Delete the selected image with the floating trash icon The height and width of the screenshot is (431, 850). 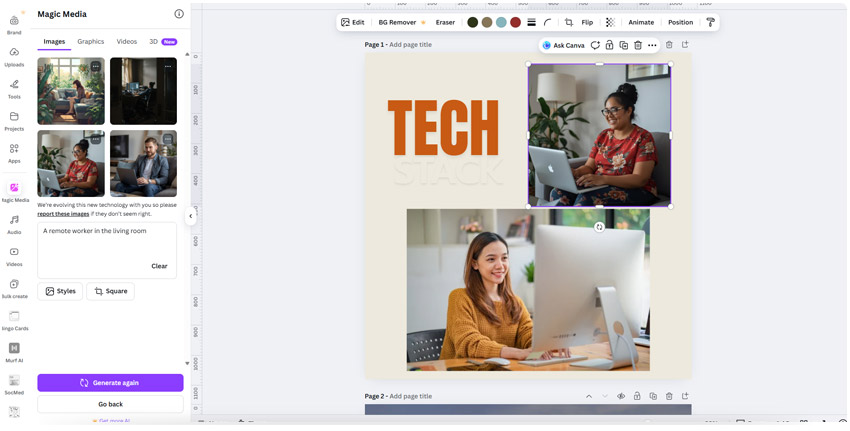click(638, 45)
